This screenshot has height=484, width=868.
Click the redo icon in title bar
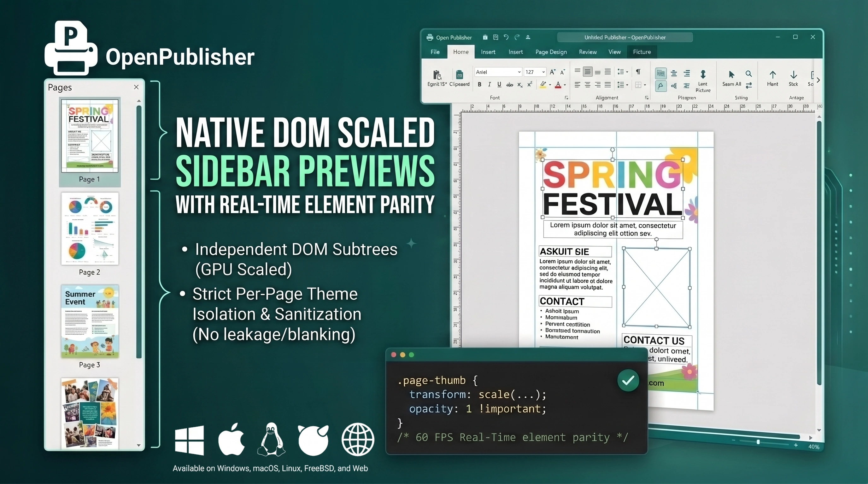(517, 37)
